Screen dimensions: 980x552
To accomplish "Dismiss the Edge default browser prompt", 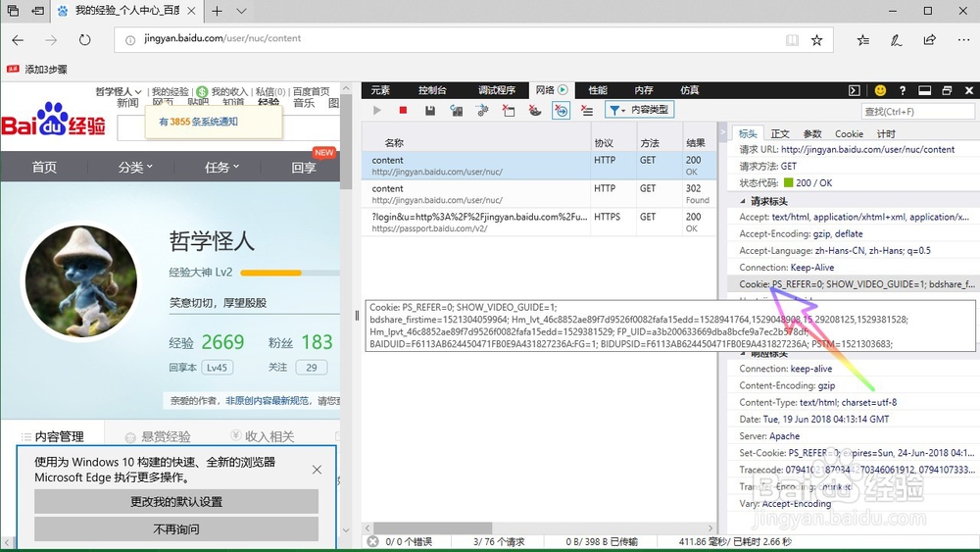I will click(x=317, y=470).
